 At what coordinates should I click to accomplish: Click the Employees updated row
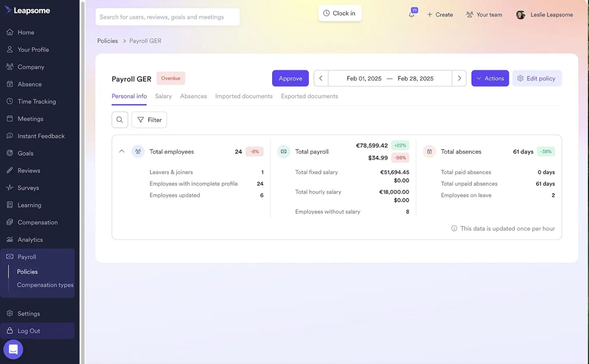206,195
